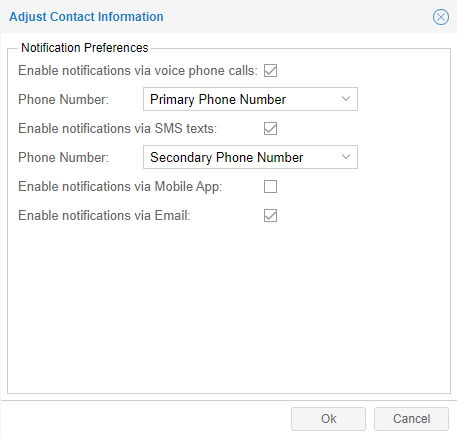Click the Phone Number label beside Primary dropdown

click(x=64, y=99)
